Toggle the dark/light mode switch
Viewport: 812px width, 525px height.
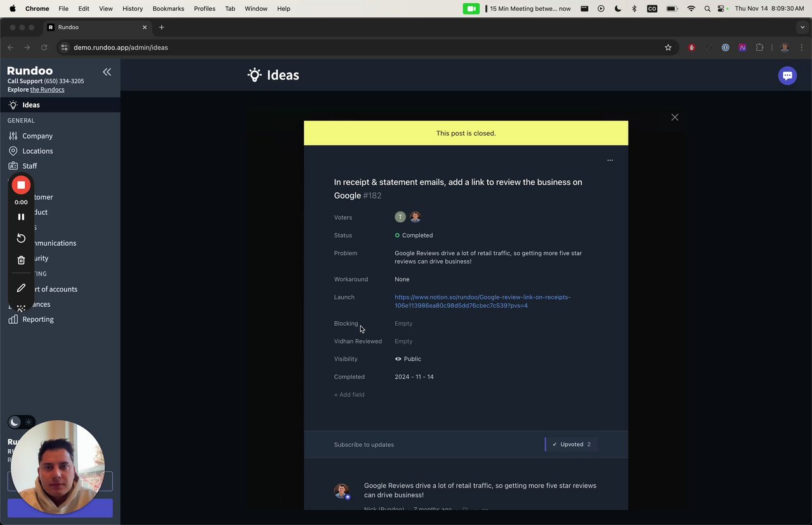(22, 422)
